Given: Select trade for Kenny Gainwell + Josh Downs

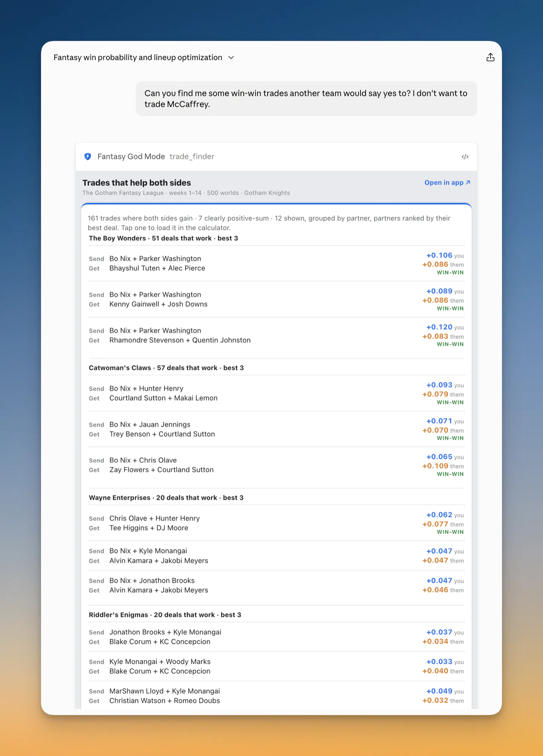Looking at the screenshot, I should [276, 299].
